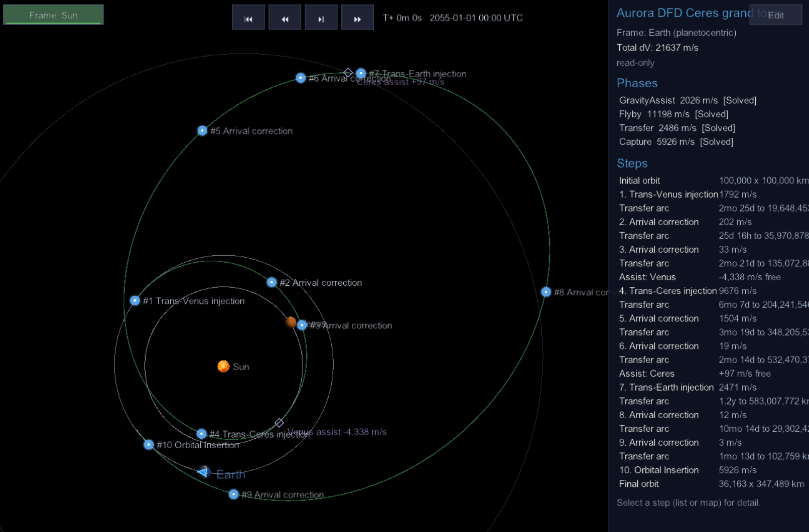The width and height of the screenshot is (809, 532).
Task: Select the Final orbit step
Action: point(713,484)
